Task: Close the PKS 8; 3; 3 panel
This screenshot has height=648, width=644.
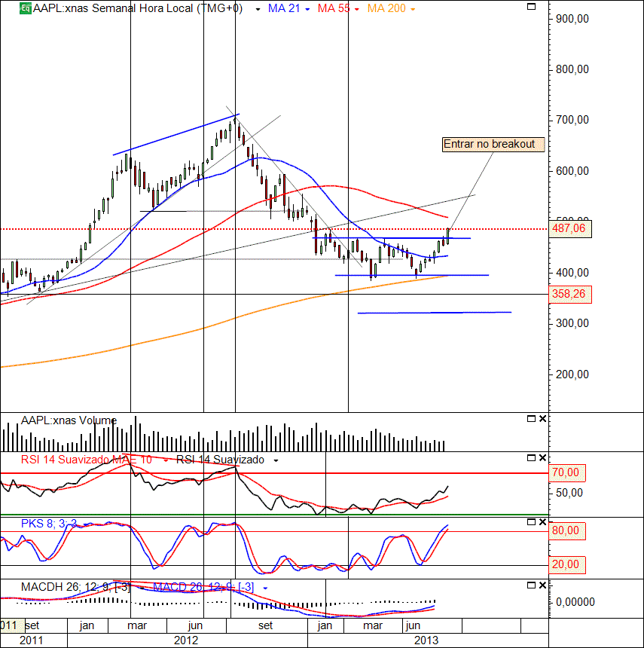Action: pyautogui.click(x=542, y=522)
